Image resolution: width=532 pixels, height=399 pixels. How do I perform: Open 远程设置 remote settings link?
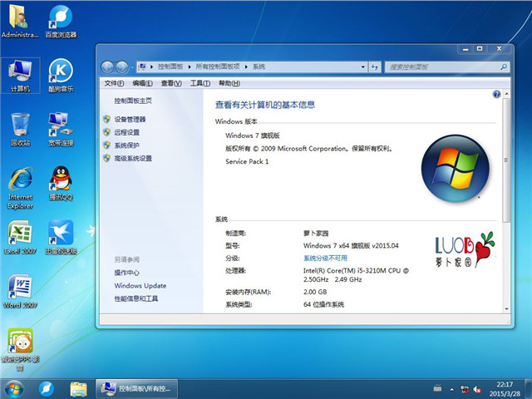[127, 132]
